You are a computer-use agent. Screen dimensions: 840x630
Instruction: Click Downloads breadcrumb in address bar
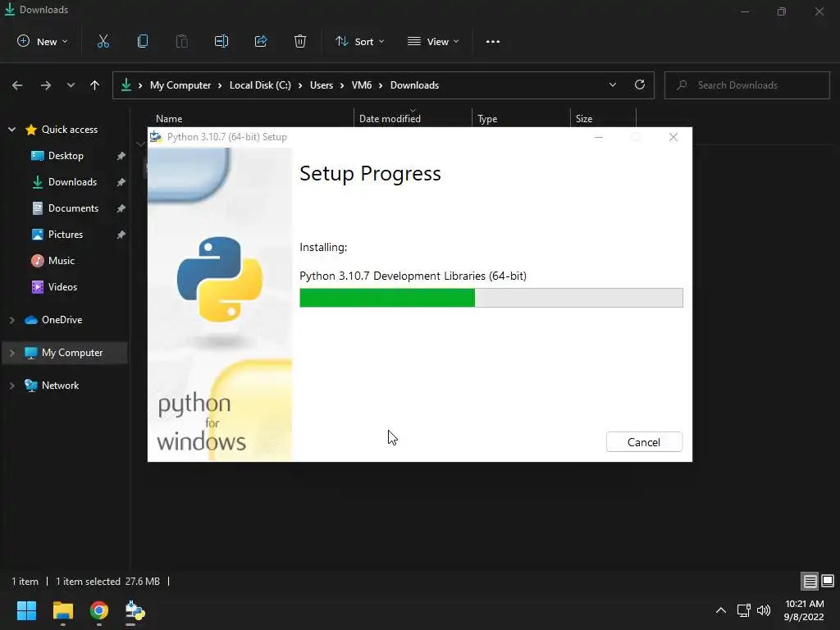[x=414, y=85]
